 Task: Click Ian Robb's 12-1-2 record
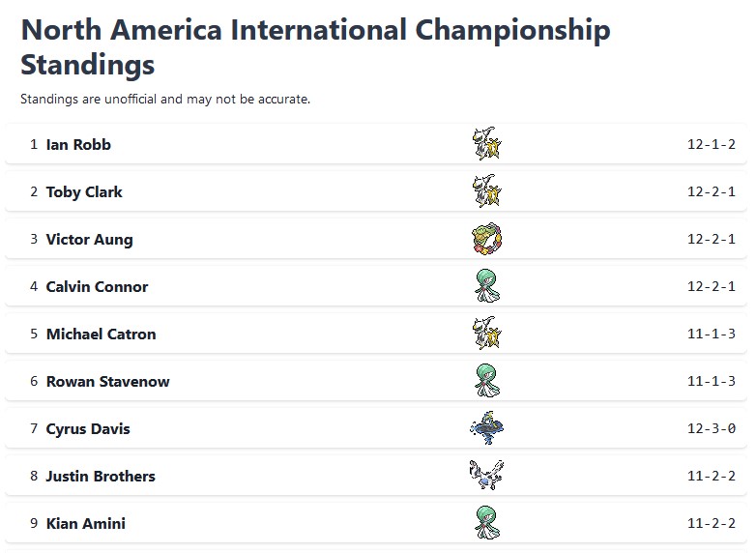pos(712,144)
